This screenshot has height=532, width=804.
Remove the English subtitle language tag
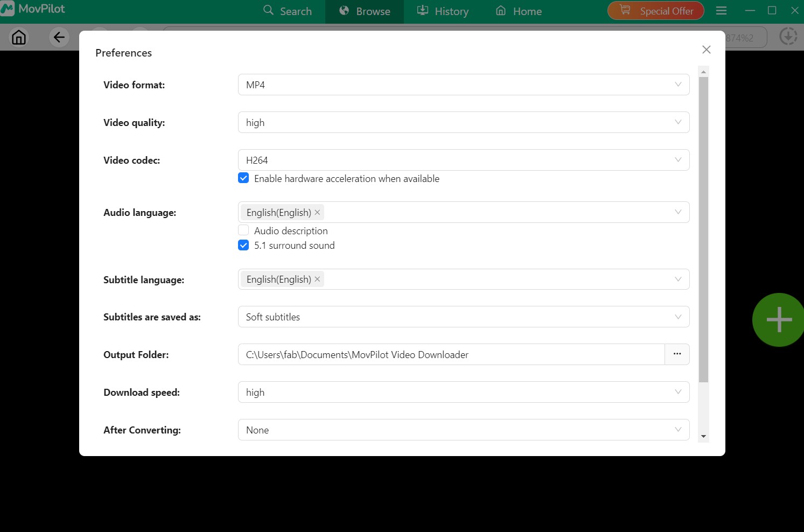pyautogui.click(x=317, y=279)
